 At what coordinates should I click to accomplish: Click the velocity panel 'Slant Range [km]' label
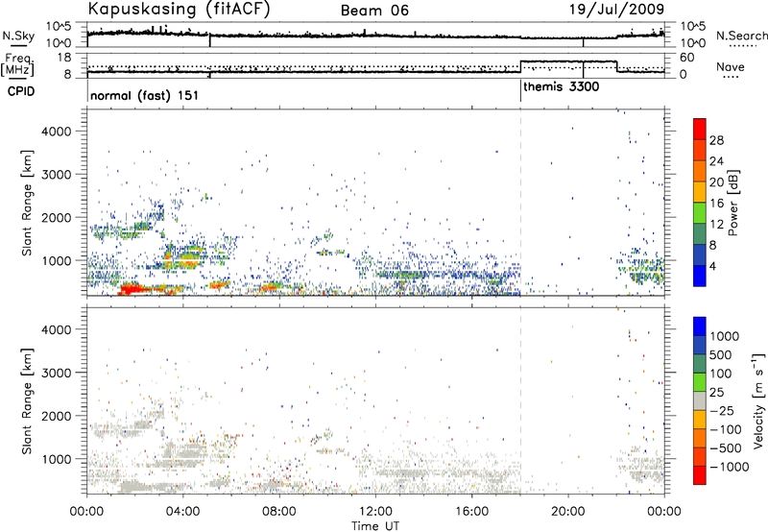27,400
